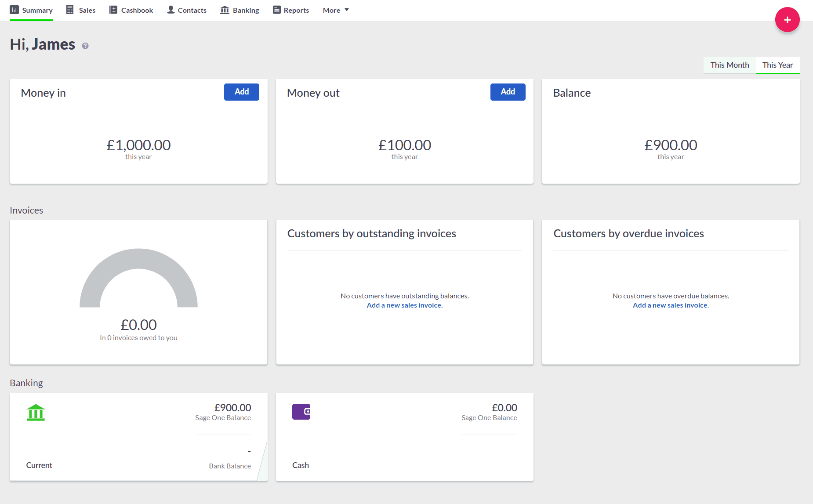
Task: Click the invoices owed gauge chart
Action: [138, 278]
